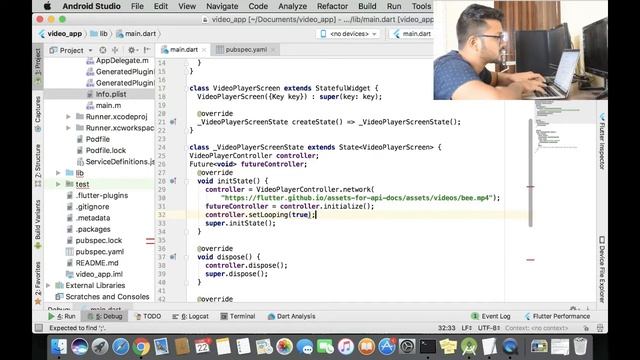Image resolution: width=640 pixels, height=360 pixels.
Task: Expand the lib folder in the tree
Action: [58, 173]
